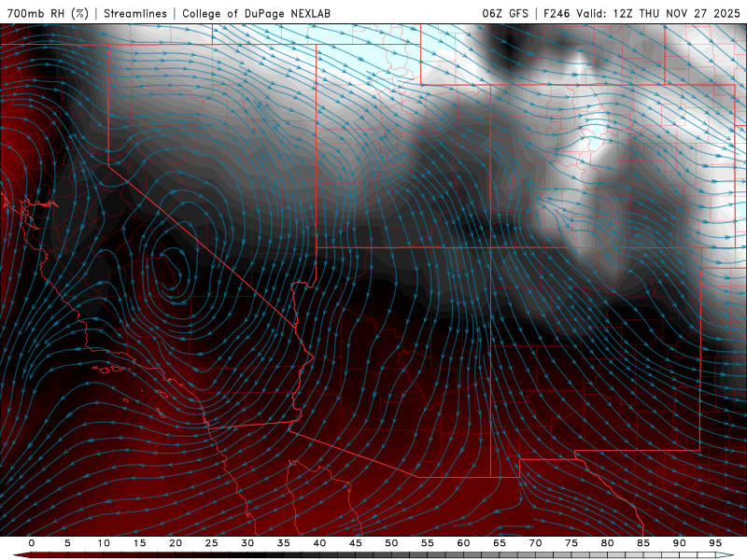Image resolution: width=747 pixels, height=560 pixels.
Task: Click 'College of DuPage NEXLAB' header text
Action: 256,13
